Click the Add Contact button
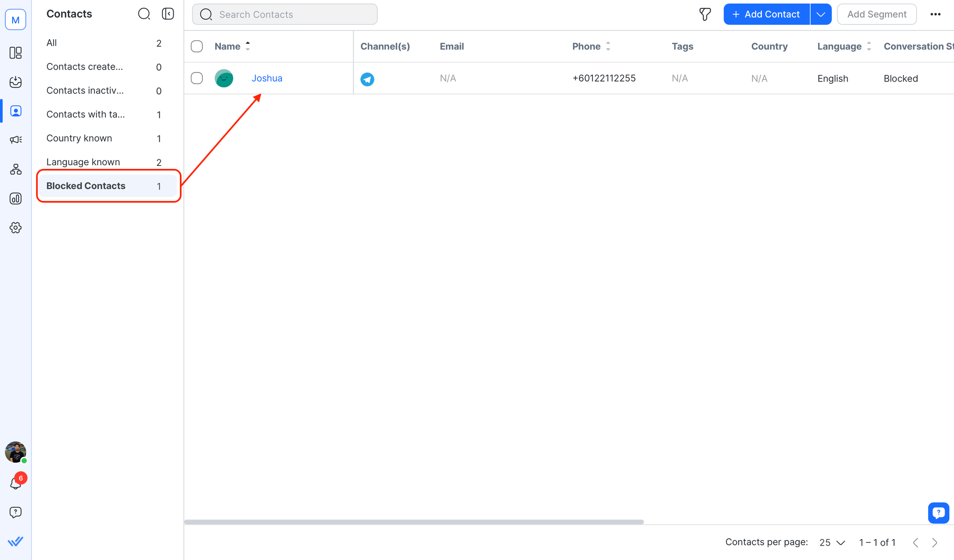The image size is (954, 560). (x=766, y=14)
